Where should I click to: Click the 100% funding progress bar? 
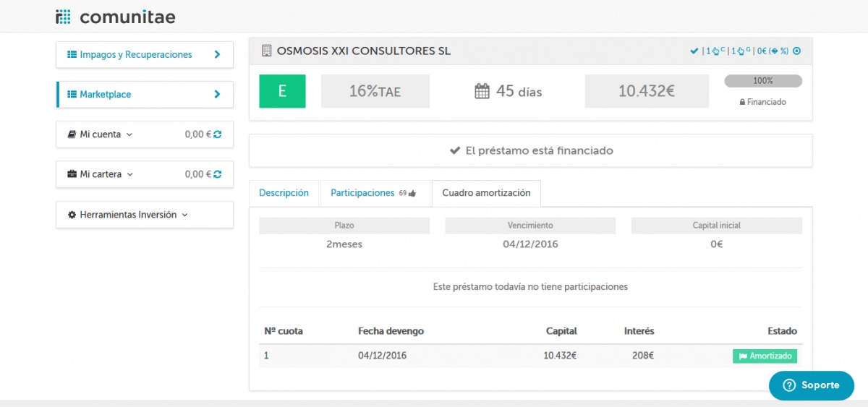point(762,81)
